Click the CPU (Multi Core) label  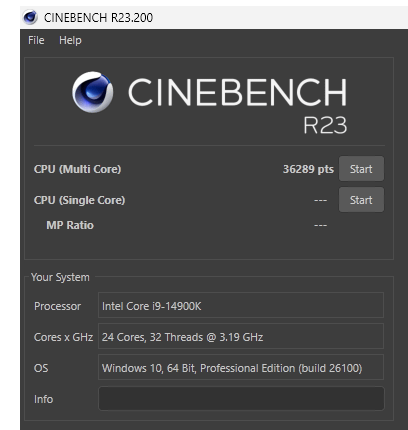[x=77, y=169]
